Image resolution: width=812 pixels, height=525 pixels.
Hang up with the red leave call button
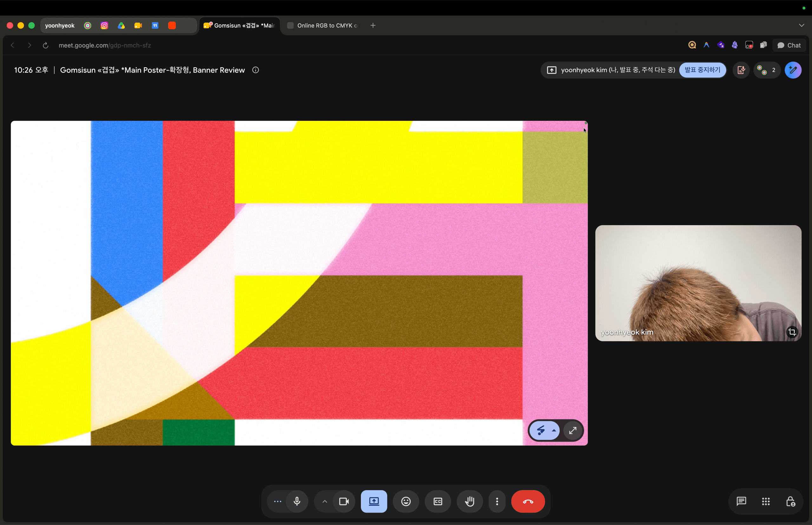[x=528, y=501]
